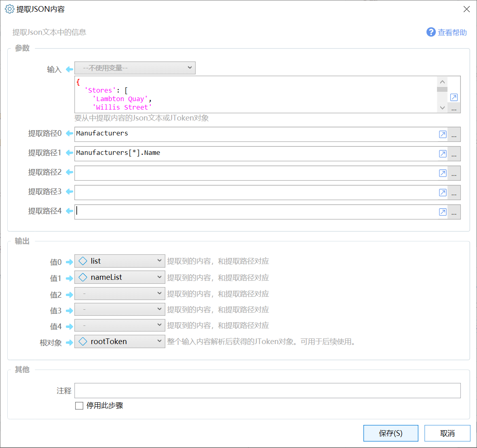Click the right arrow beside 根对象 label
This screenshot has height=448, width=477.
70,343
